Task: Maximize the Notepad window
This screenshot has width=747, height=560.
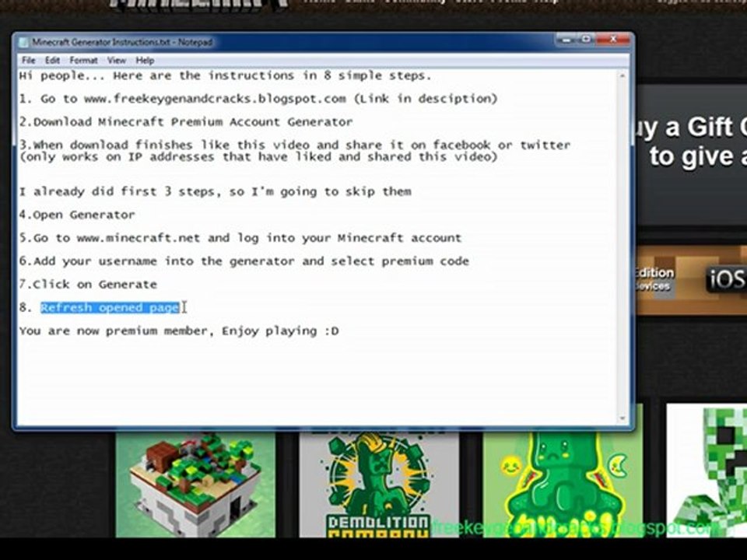Action: point(587,40)
